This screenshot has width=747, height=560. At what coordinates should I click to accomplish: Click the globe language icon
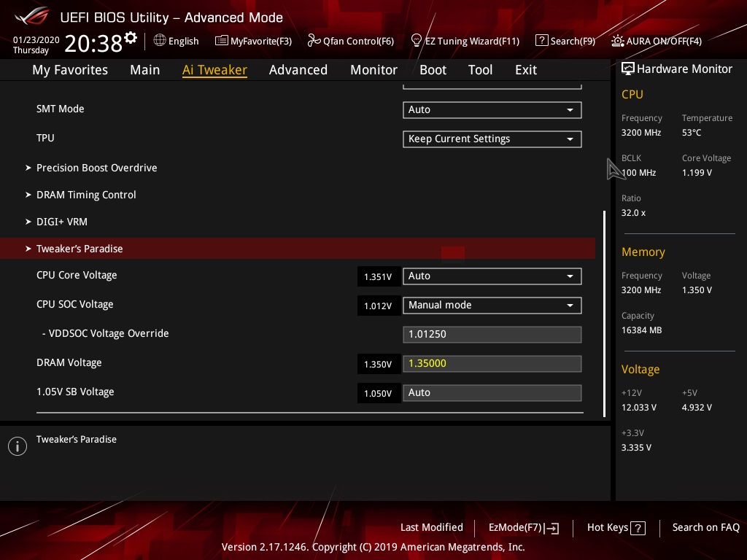tap(160, 41)
